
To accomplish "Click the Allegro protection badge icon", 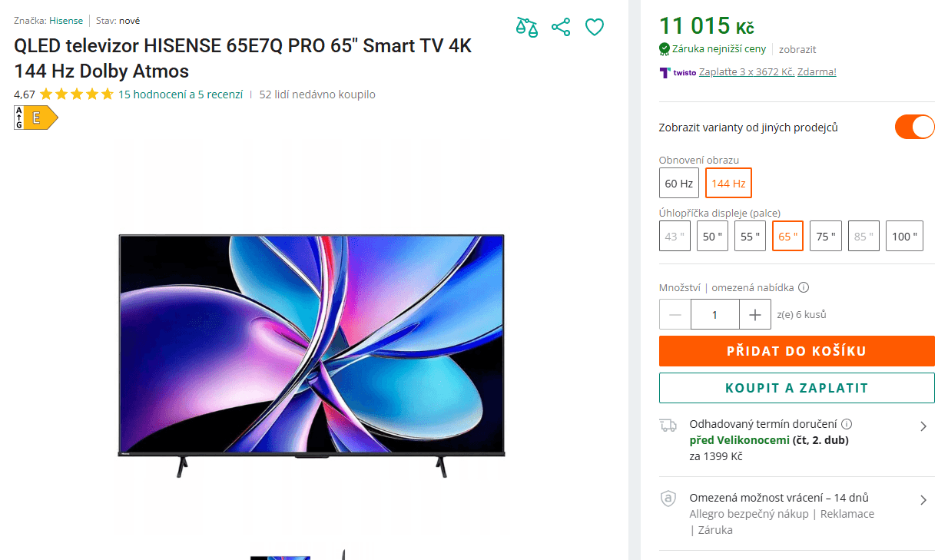I will click(x=668, y=499).
